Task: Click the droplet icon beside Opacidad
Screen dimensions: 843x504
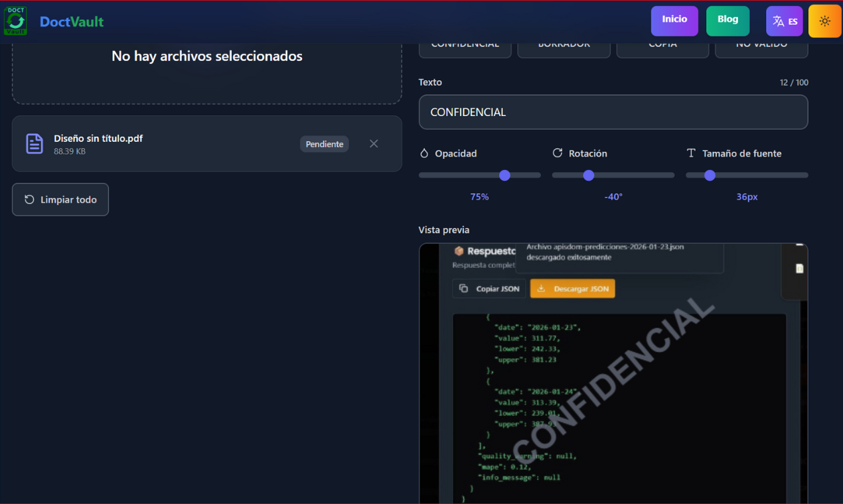Action: pos(423,153)
